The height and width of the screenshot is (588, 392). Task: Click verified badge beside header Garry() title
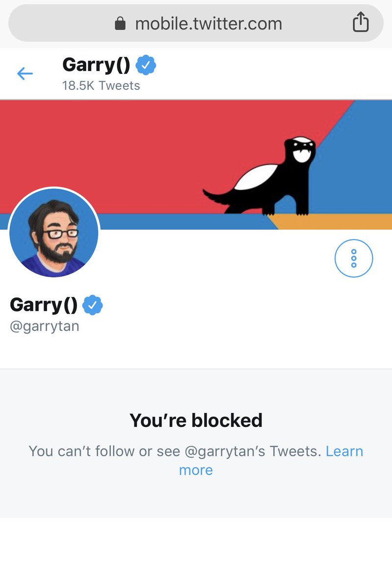(146, 65)
